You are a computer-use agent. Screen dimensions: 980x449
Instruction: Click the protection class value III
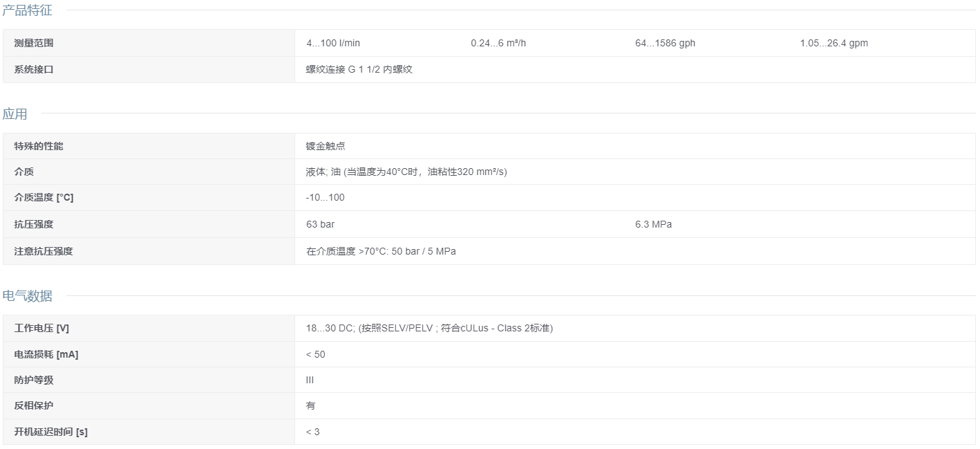[x=310, y=380]
